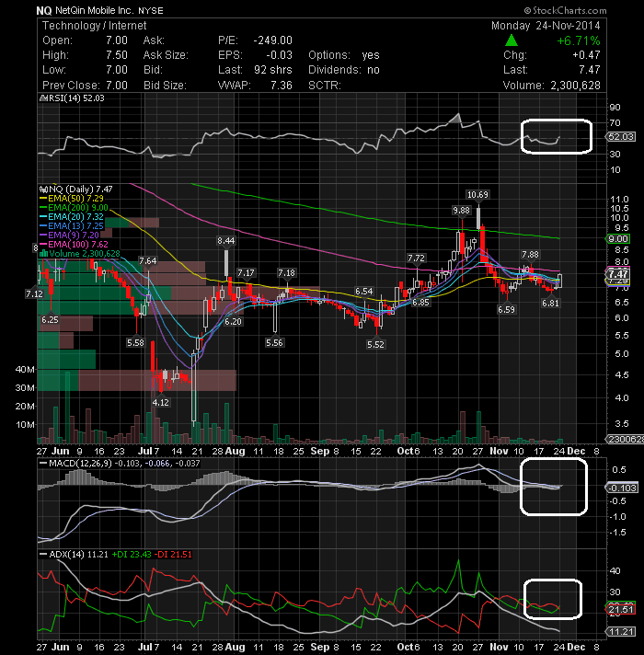Click the 6.59 low price label
The height and width of the screenshot is (655, 644).
(x=506, y=309)
